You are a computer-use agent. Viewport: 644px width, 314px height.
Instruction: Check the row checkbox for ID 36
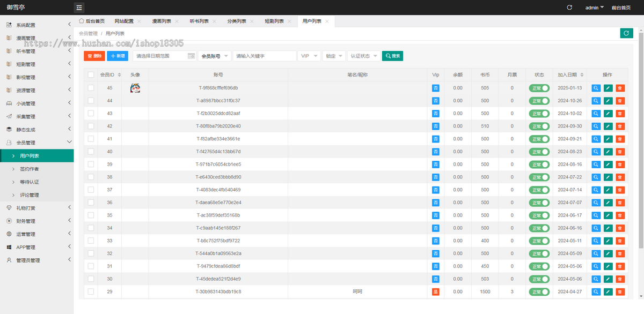(91, 203)
